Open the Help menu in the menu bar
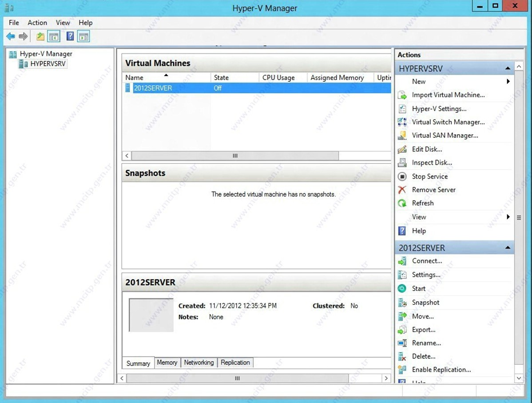The image size is (532, 403). pyautogui.click(x=86, y=23)
